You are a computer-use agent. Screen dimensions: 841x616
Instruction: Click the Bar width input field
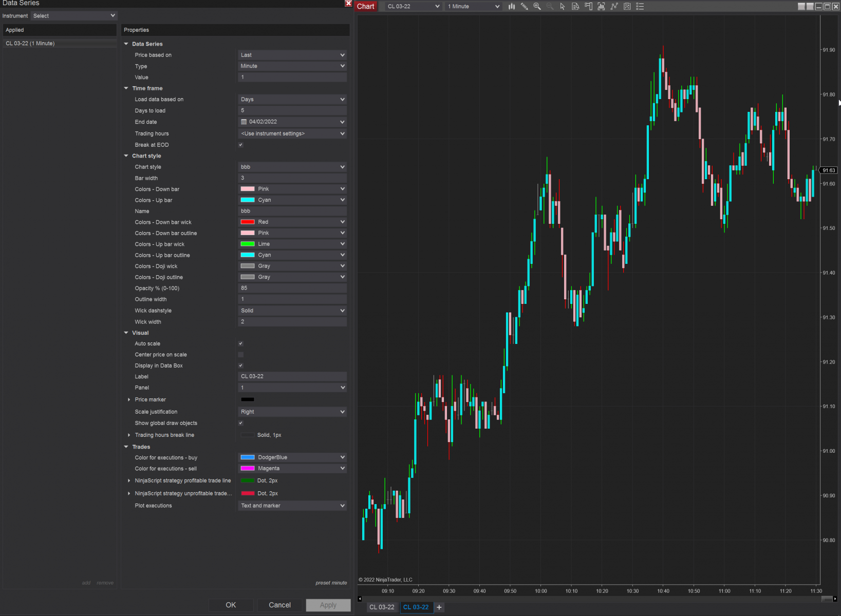click(x=292, y=178)
